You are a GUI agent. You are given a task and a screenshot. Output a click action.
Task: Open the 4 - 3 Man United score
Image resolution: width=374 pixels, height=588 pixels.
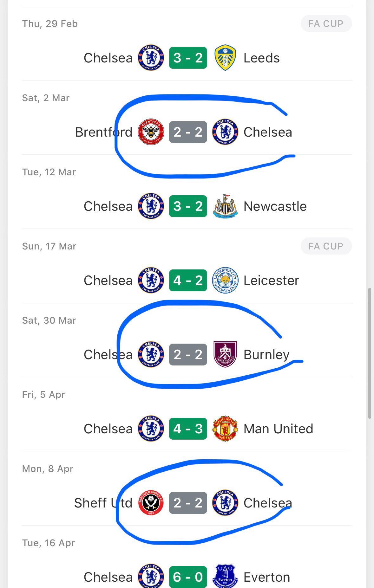(x=188, y=429)
